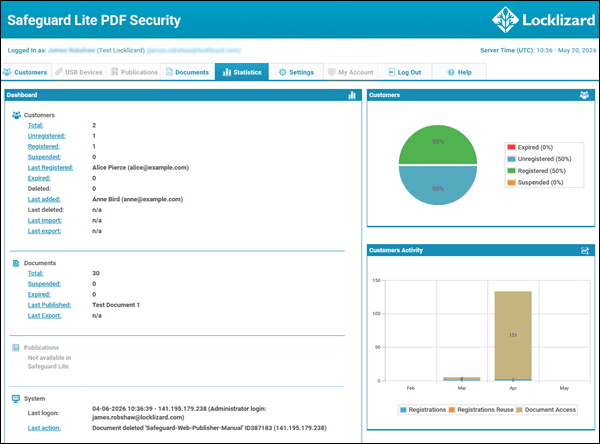The image size is (600, 444).
Task: Click the Document Access legend swatch
Action: 519,410
